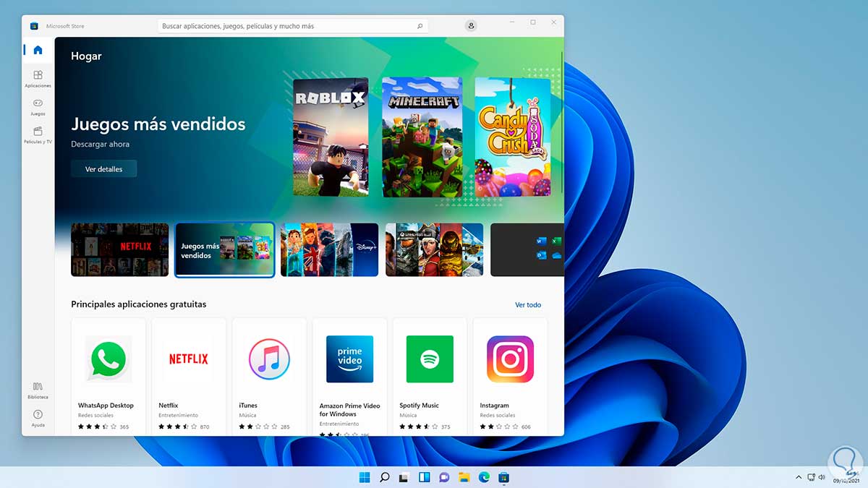Open the Amazon Prime Video app icon
The height and width of the screenshot is (488, 868).
349,359
